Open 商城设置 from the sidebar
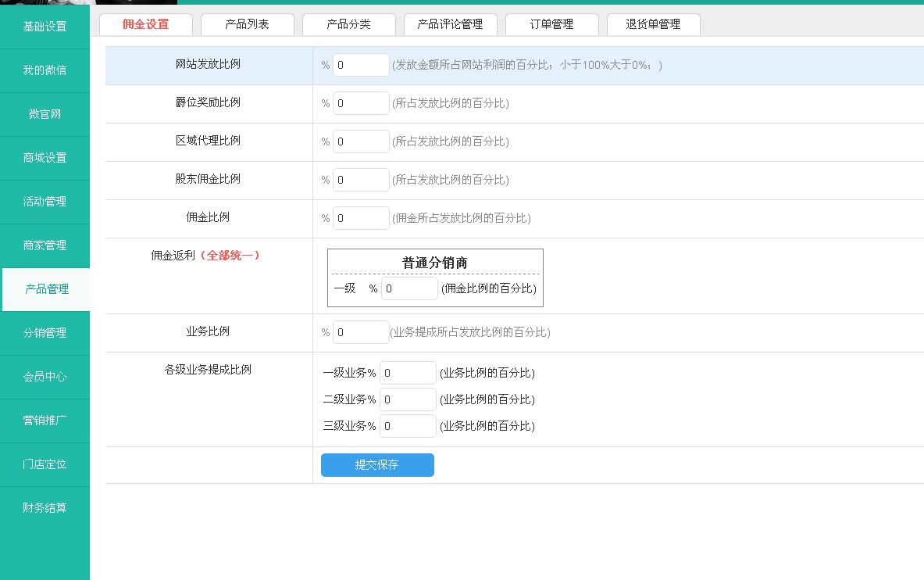Image resolution: width=924 pixels, height=580 pixels. 45,158
